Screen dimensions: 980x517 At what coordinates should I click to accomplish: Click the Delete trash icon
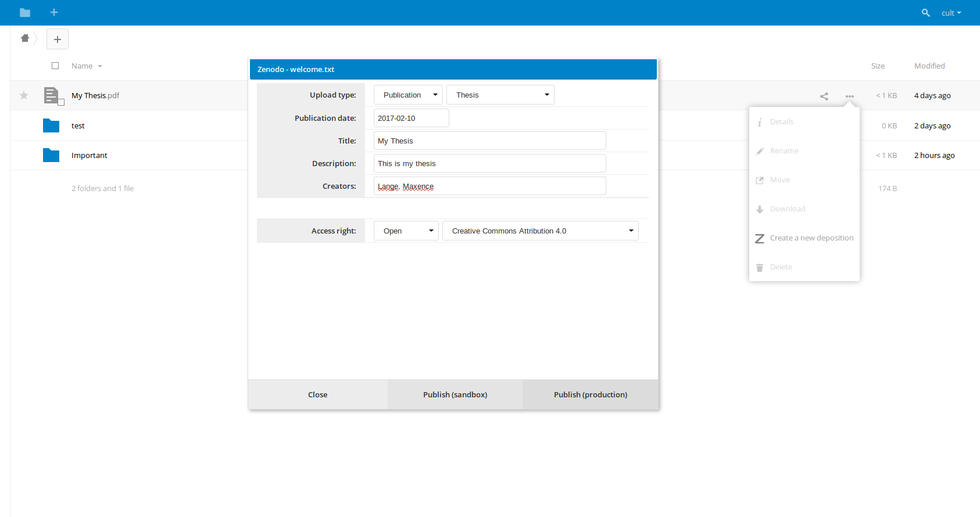click(760, 267)
